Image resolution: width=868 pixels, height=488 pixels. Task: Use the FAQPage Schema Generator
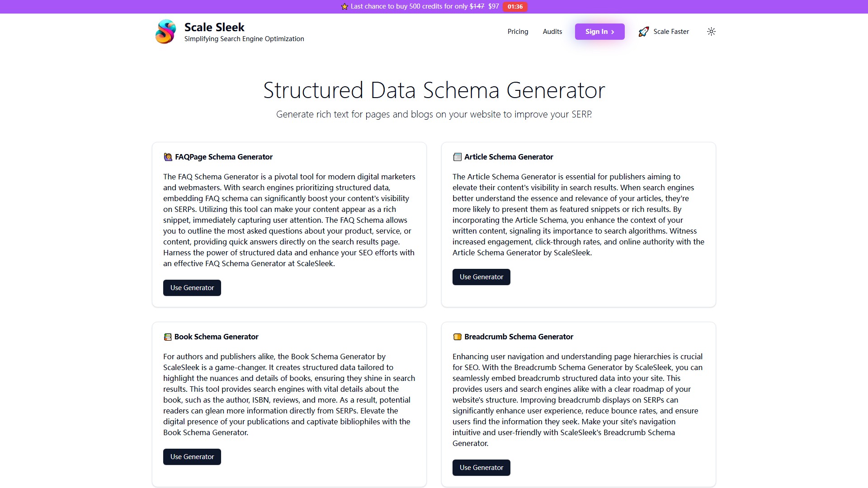point(192,287)
